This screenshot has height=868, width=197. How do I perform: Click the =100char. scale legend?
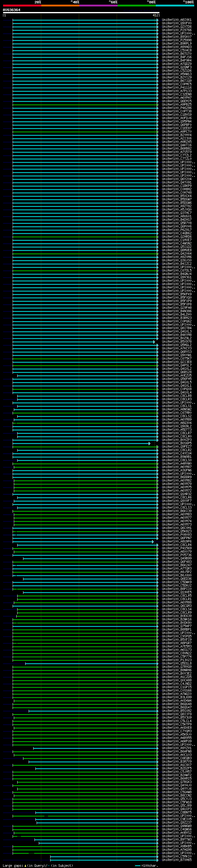[x=147, y=866]
